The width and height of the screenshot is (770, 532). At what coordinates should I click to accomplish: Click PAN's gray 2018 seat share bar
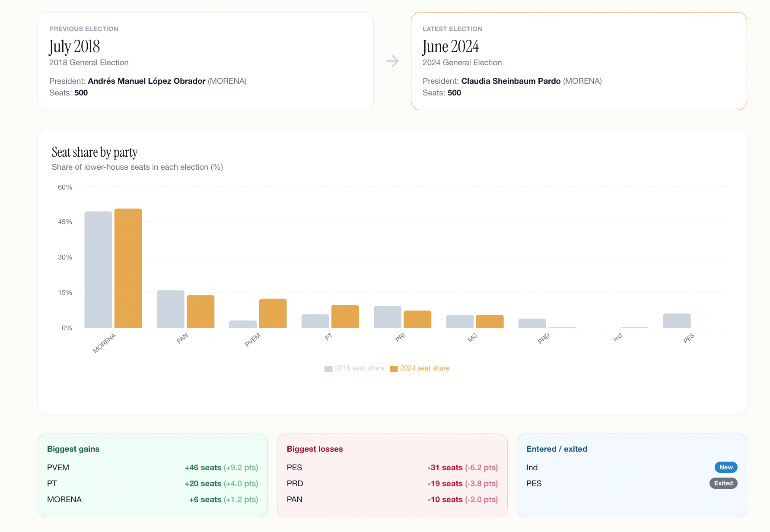[170, 309]
